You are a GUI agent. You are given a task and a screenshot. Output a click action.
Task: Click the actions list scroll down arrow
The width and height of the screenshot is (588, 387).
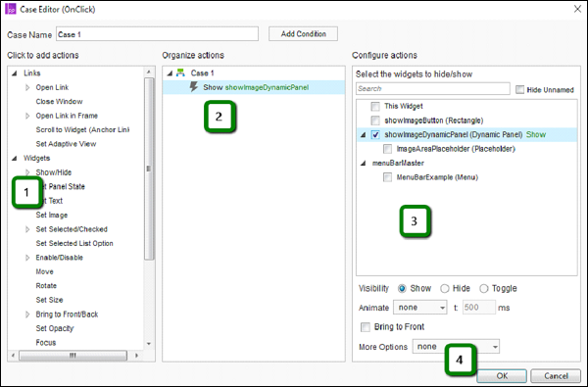(149, 344)
